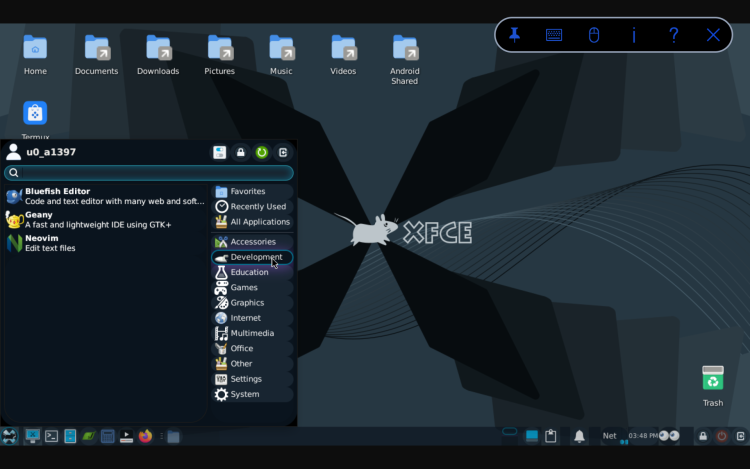The width and height of the screenshot is (750, 469).
Task: Open the Education category
Action: (252, 272)
